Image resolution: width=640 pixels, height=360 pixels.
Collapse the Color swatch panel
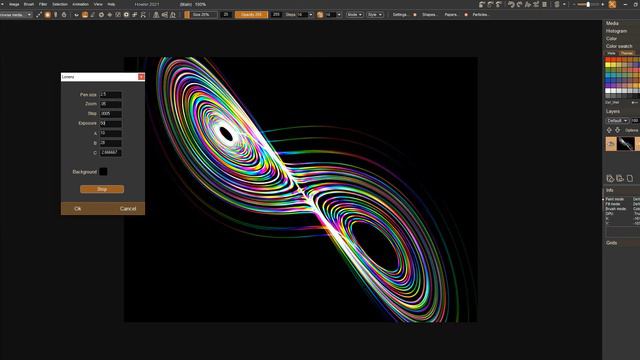tap(619, 46)
